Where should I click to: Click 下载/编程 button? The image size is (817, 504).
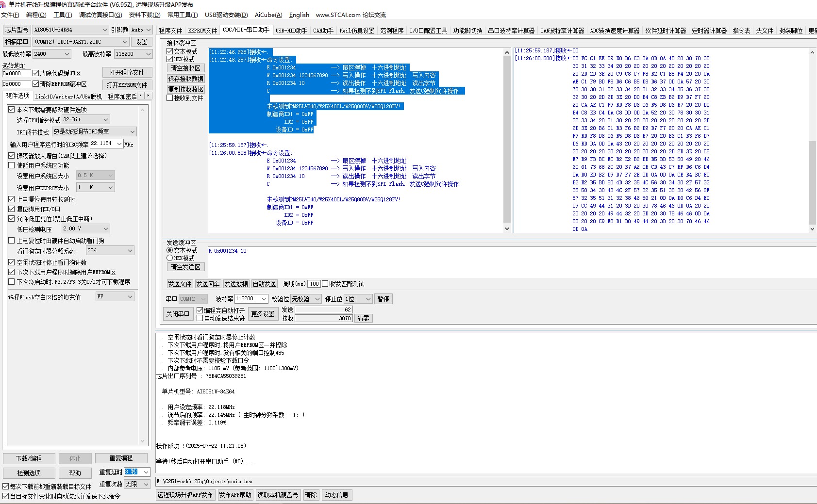[x=29, y=458]
